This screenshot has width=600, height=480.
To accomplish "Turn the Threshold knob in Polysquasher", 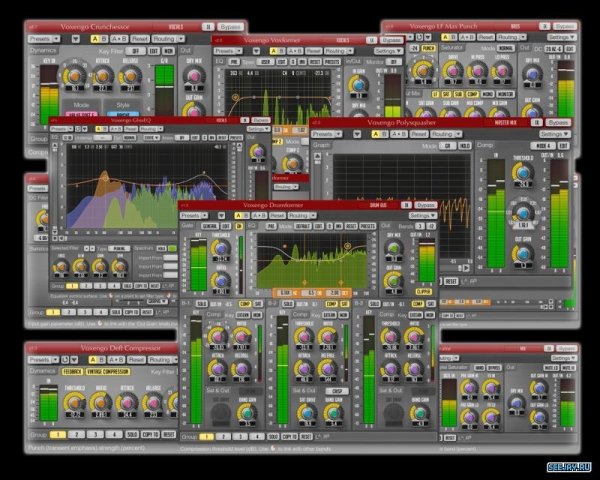I will (x=523, y=173).
